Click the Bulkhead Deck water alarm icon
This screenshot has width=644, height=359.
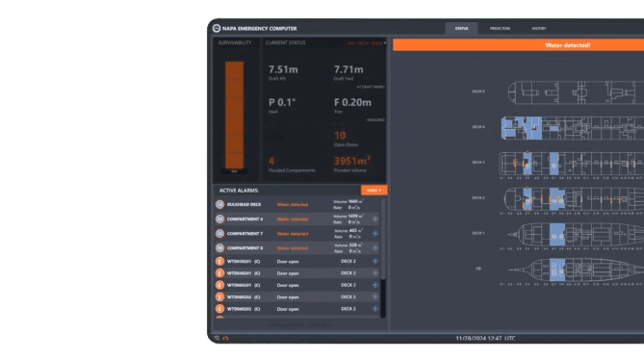pos(219,205)
